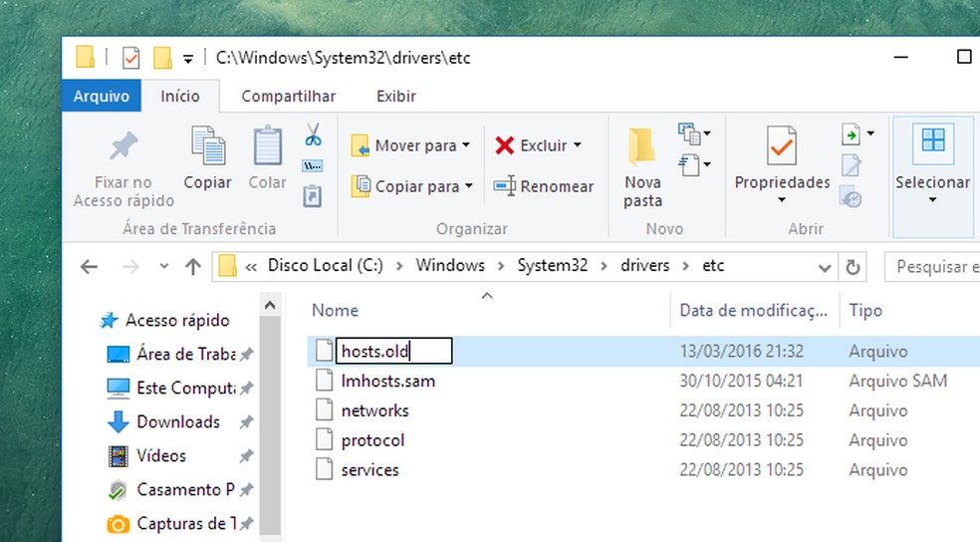The height and width of the screenshot is (542, 980).
Task: Select the lmhosts.sam file
Action: click(x=387, y=381)
